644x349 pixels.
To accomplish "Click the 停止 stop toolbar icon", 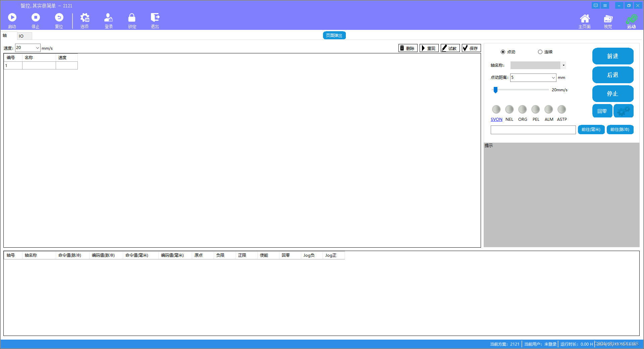I will (x=36, y=17).
